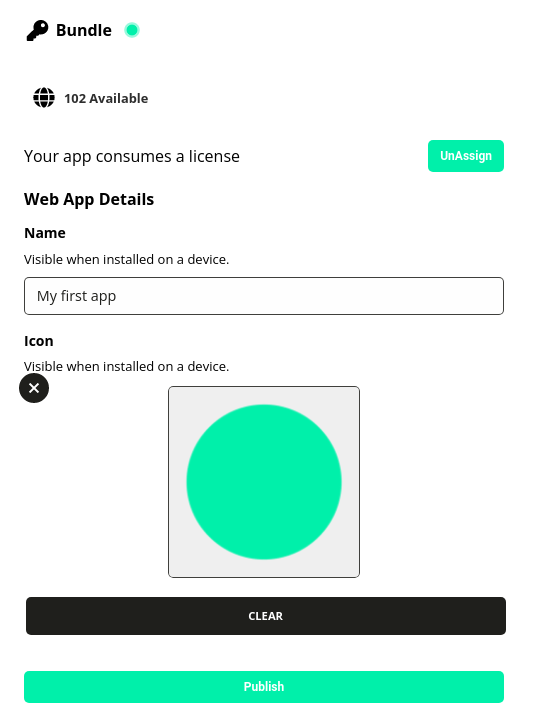Click the end of the My first app text
Image resolution: width=535 pixels, height=725 pixels.
(x=116, y=296)
